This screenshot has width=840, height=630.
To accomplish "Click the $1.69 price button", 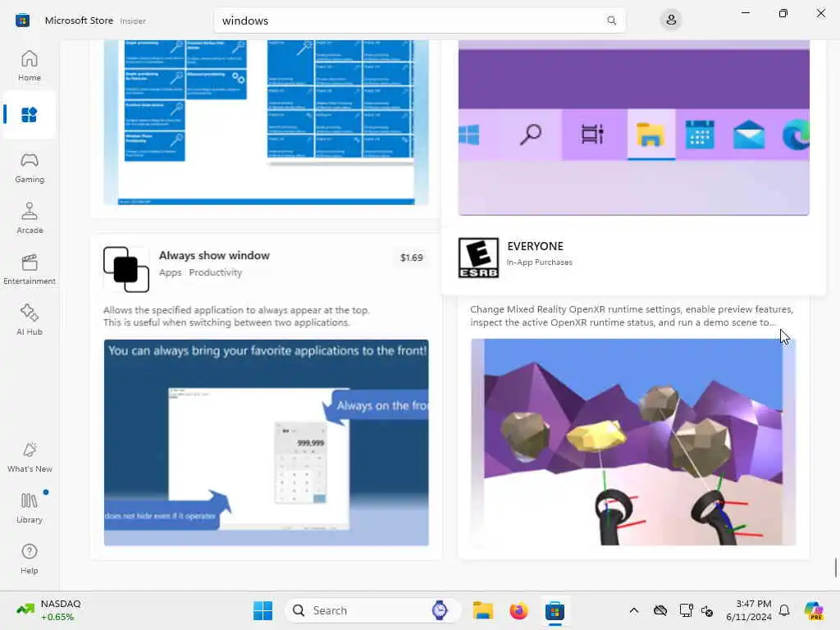I will pos(412,258).
